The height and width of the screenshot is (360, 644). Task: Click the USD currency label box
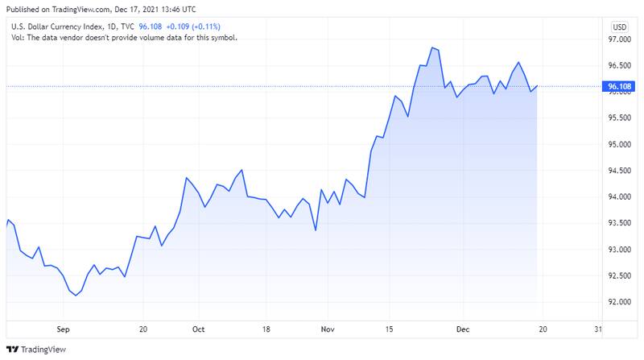click(x=619, y=27)
